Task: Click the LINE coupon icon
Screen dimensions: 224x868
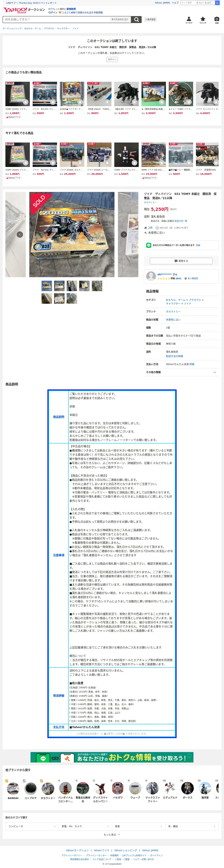Action: click(x=149, y=245)
